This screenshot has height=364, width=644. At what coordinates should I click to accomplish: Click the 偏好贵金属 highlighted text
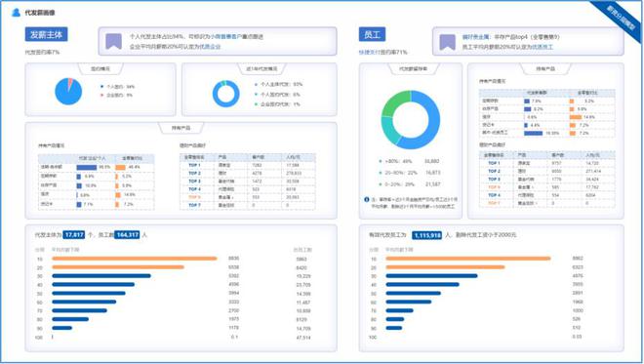[x=475, y=37]
